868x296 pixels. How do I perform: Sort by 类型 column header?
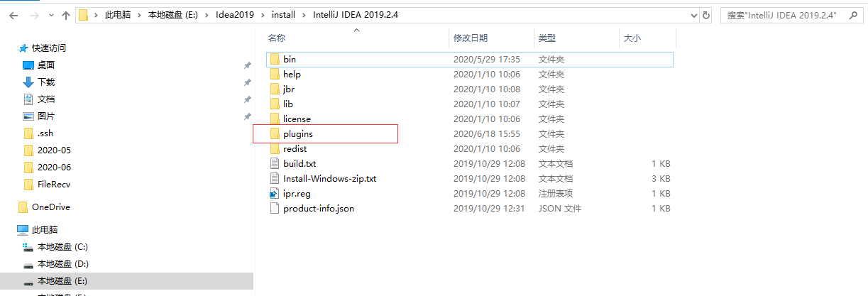[x=547, y=38]
